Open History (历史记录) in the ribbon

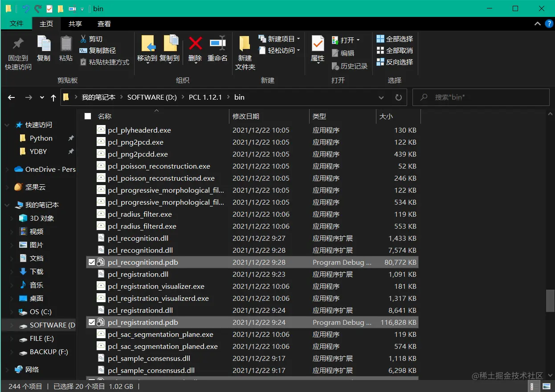pos(350,66)
